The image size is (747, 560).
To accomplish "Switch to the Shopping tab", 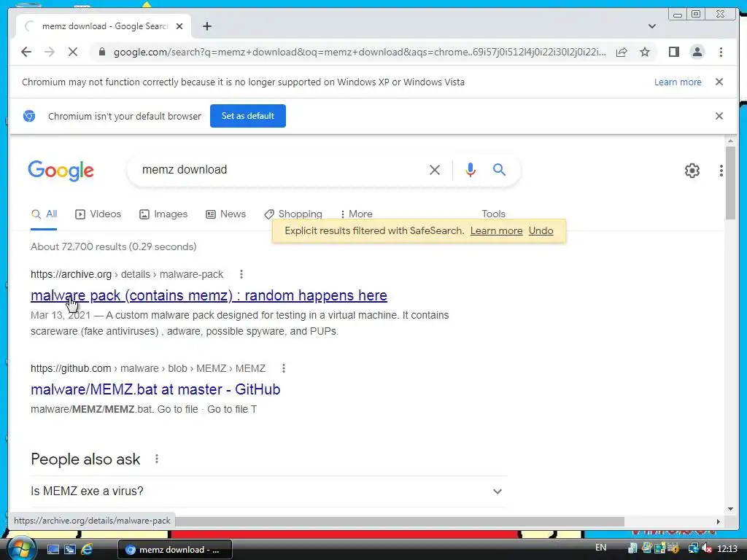I will point(293,214).
